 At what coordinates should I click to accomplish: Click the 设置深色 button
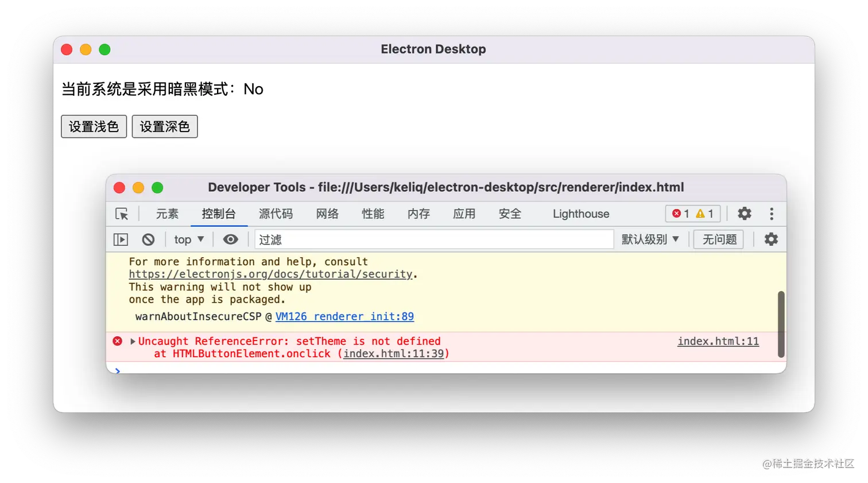(165, 126)
